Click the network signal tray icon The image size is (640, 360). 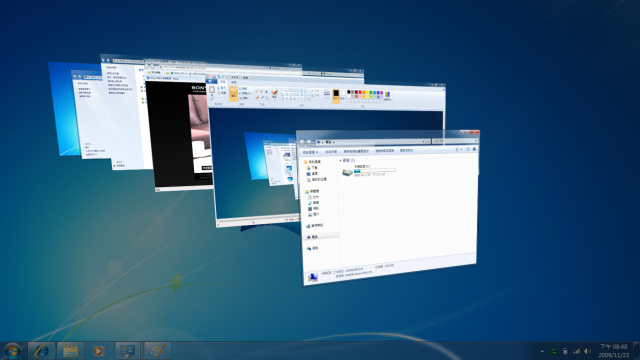[x=576, y=351]
